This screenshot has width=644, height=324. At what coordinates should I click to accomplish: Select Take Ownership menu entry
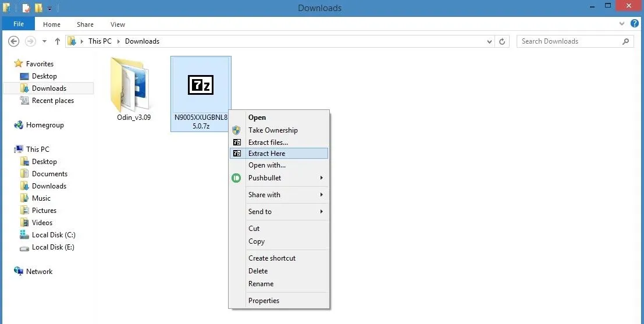(279, 130)
